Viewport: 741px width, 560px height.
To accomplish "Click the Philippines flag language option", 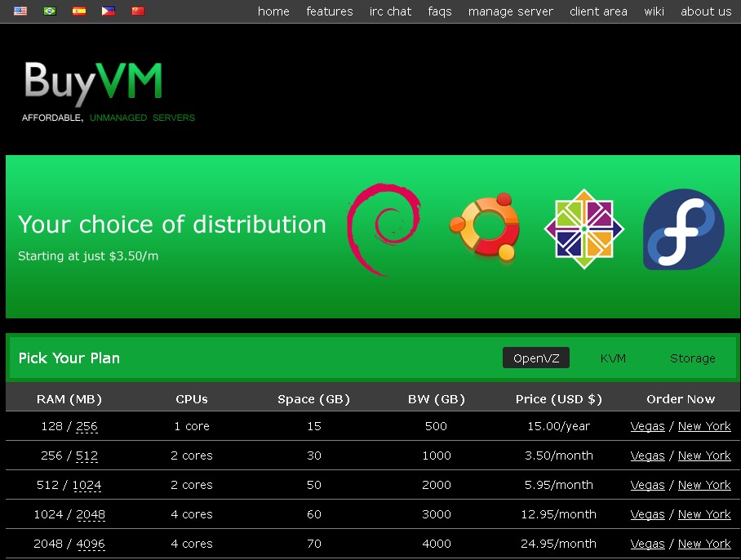I will coord(108,11).
